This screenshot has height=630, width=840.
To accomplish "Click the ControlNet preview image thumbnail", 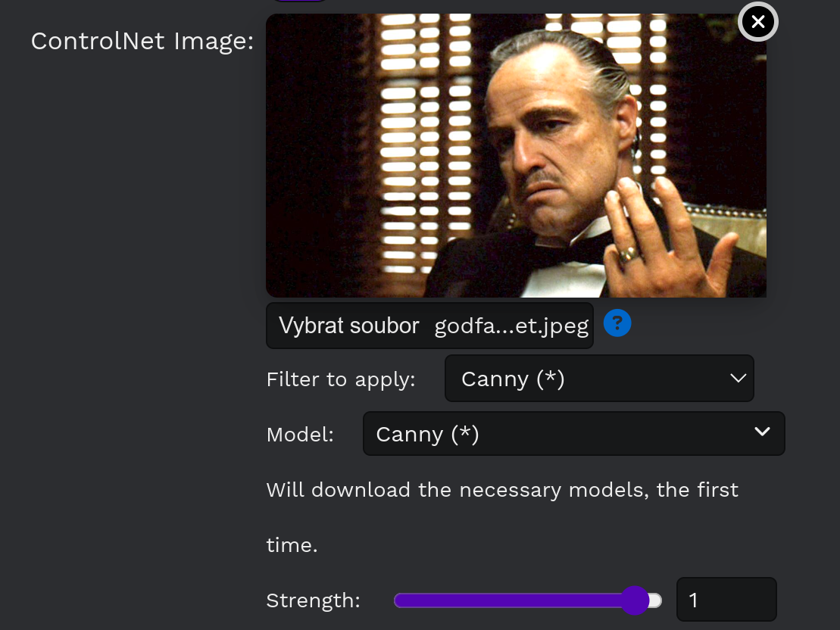I will coord(515,155).
